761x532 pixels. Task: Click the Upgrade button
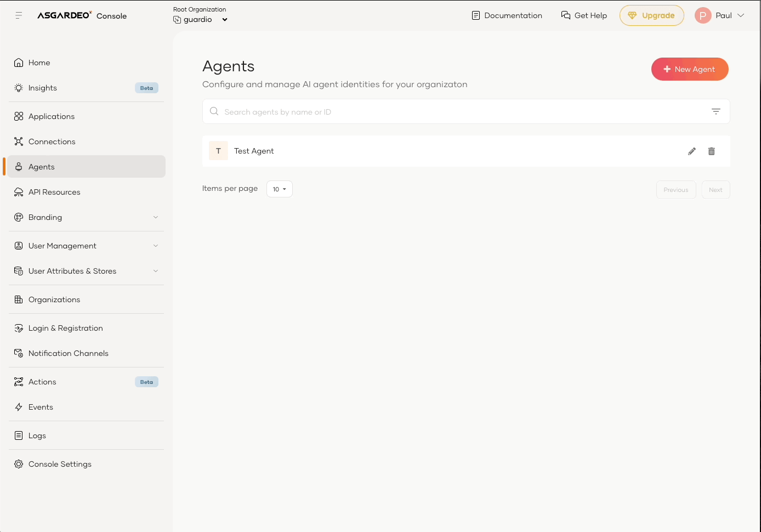tap(651, 15)
